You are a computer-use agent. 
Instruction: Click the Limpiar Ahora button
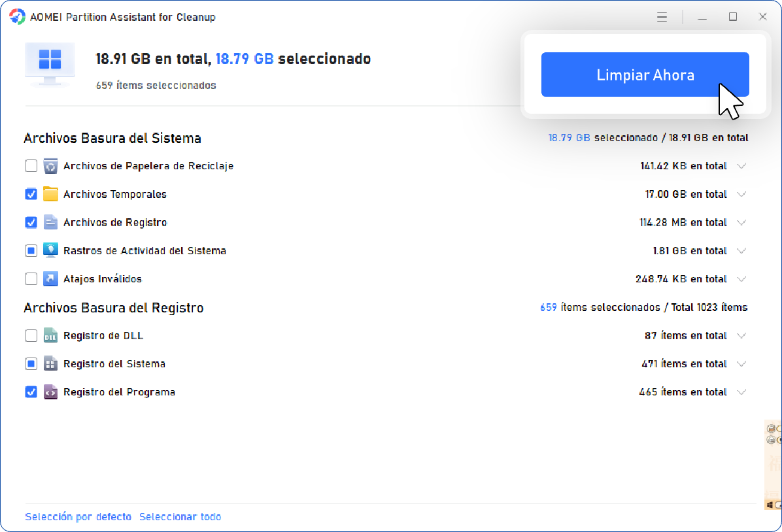pyautogui.click(x=645, y=75)
